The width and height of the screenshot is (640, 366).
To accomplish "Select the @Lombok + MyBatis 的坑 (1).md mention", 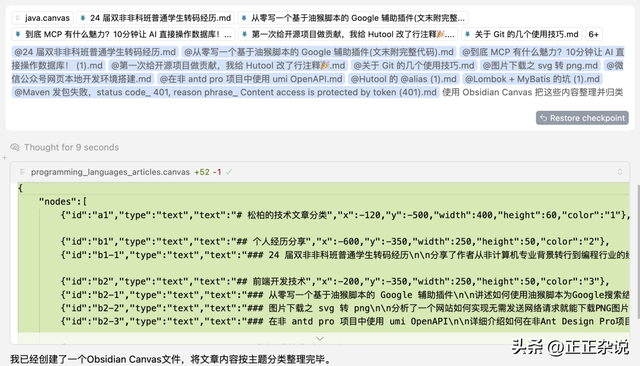I will [x=532, y=79].
